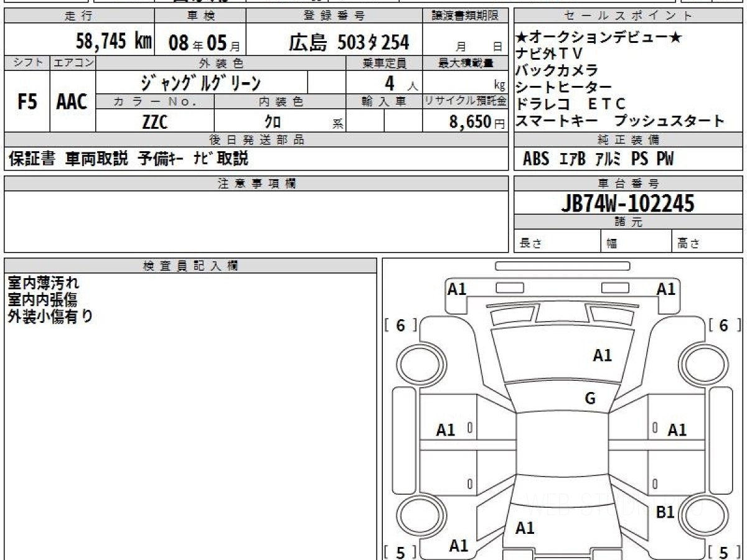Image resolution: width=747 pixels, height=560 pixels.
Task: Click the chassis number JB74W-102245
Action: (628, 203)
